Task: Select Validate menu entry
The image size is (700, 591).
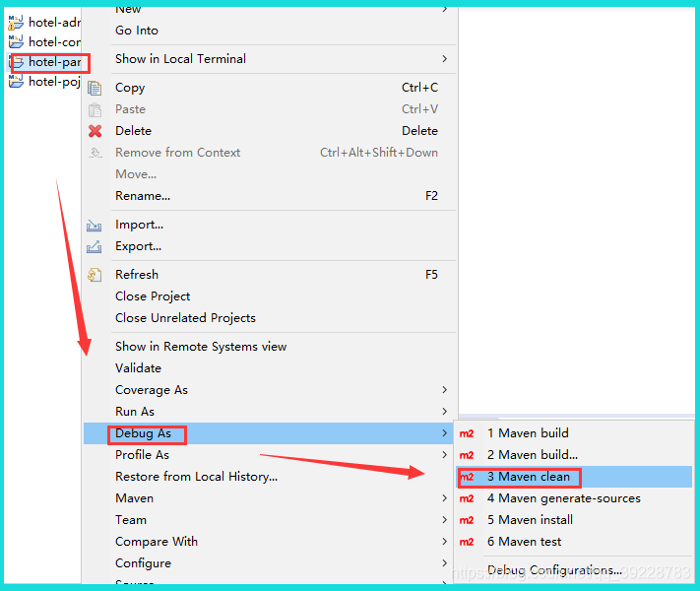Action: coord(139,368)
